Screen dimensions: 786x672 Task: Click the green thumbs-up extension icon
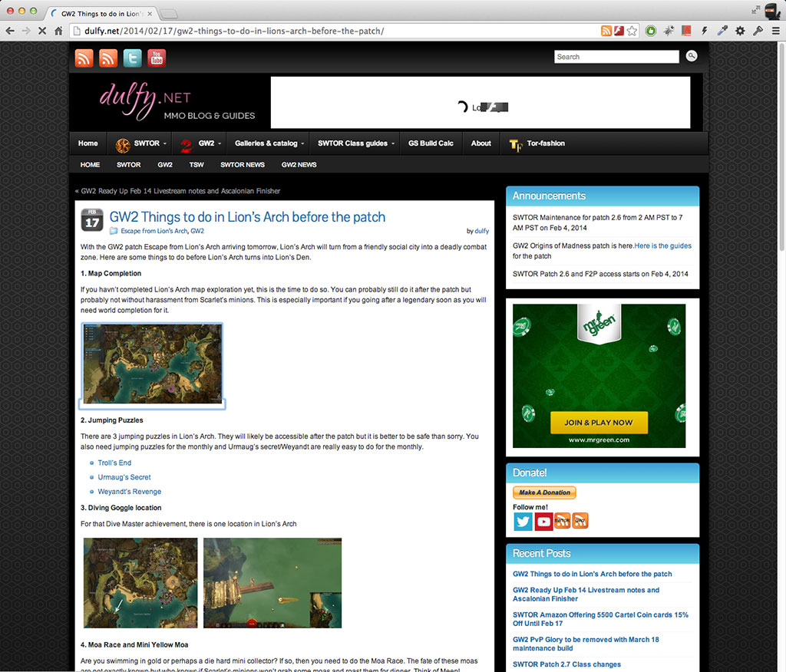[651, 31]
